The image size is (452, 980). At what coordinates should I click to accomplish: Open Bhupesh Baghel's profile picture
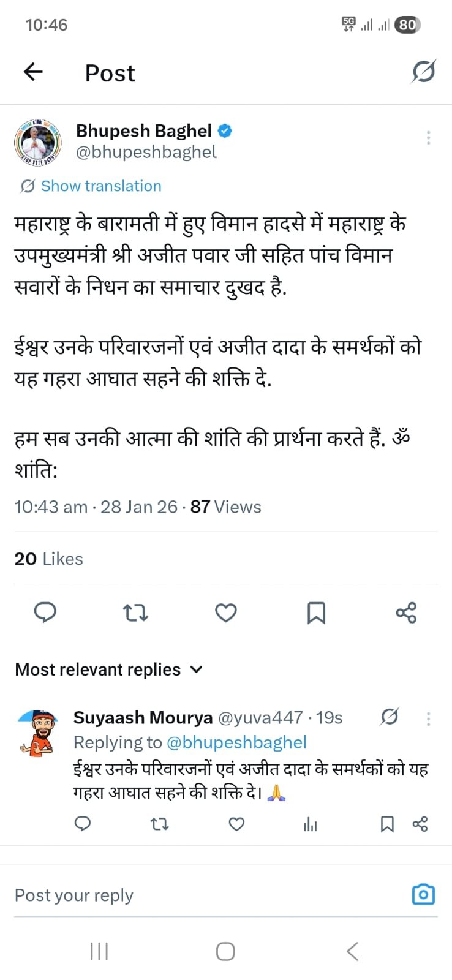click(x=38, y=141)
